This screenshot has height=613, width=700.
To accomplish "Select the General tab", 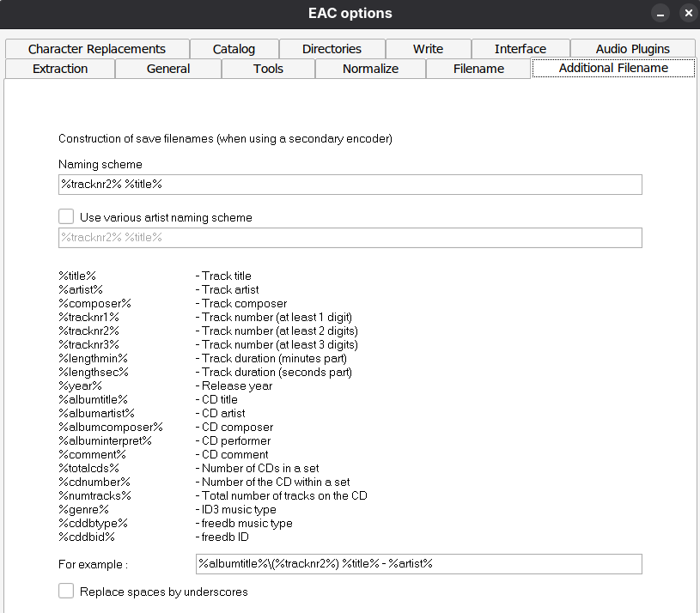I will [168, 69].
